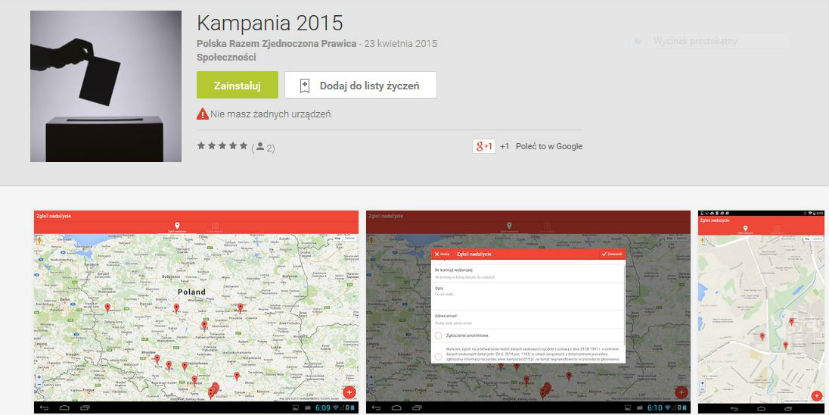
Task: Open the third phone-sized map screenshot
Action: click(761, 312)
